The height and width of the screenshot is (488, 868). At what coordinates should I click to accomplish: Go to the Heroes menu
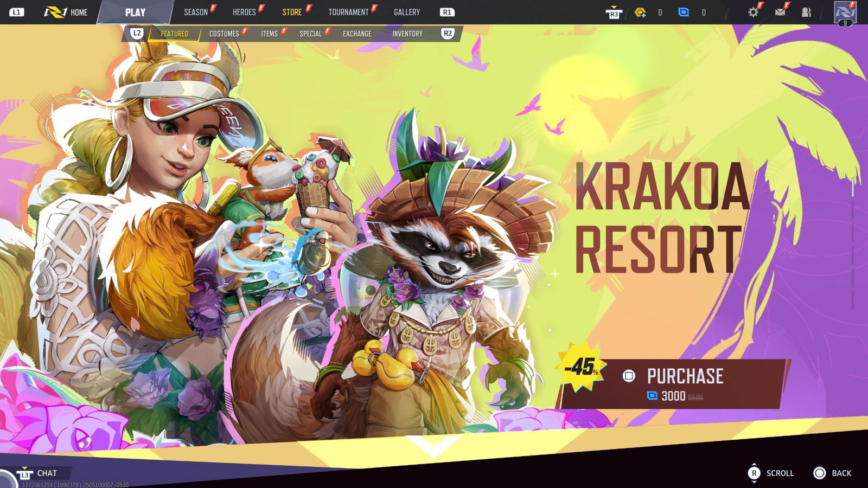[x=244, y=12]
